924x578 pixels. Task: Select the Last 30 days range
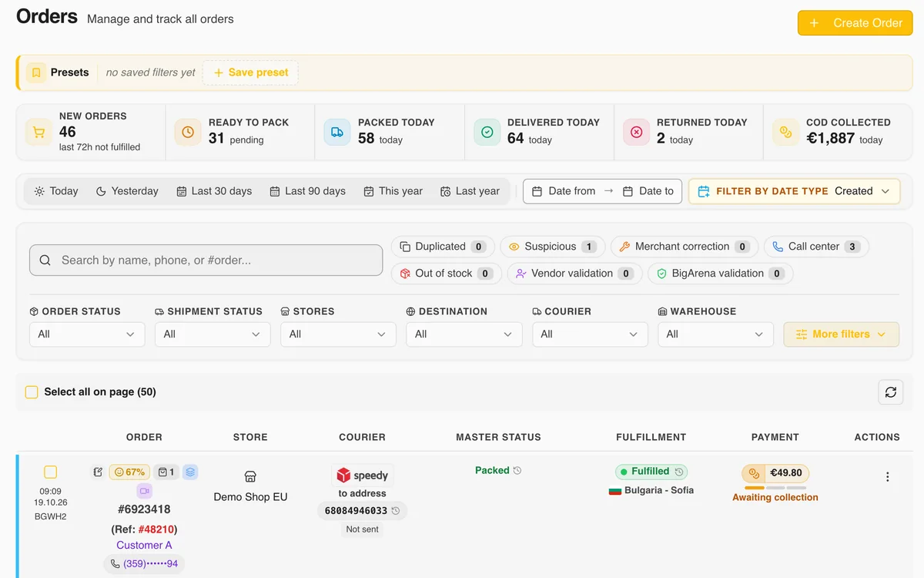pos(214,191)
